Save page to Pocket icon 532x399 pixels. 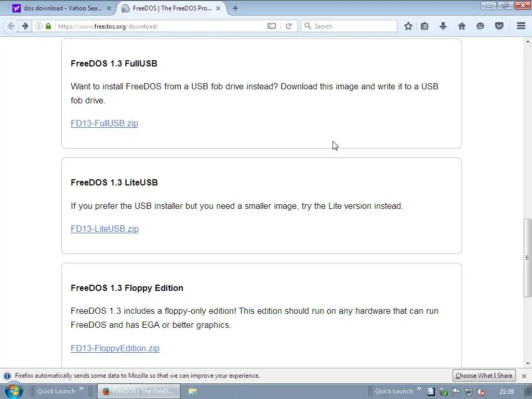(x=499, y=26)
